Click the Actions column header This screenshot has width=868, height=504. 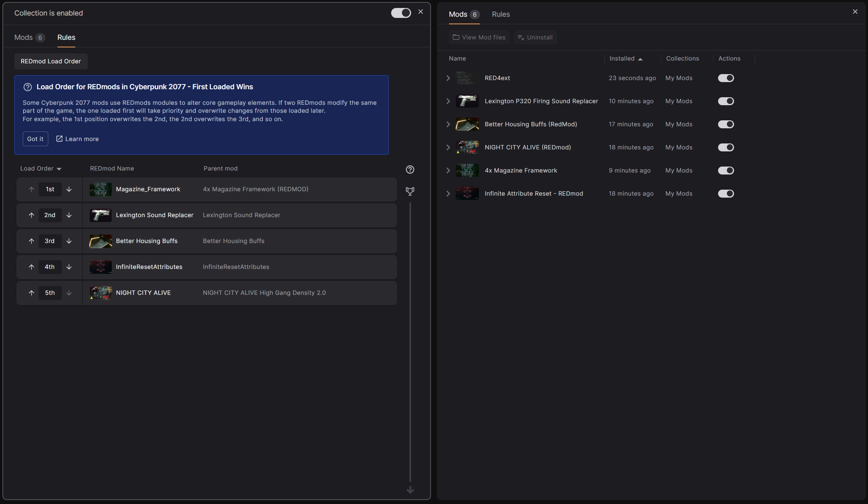click(729, 59)
